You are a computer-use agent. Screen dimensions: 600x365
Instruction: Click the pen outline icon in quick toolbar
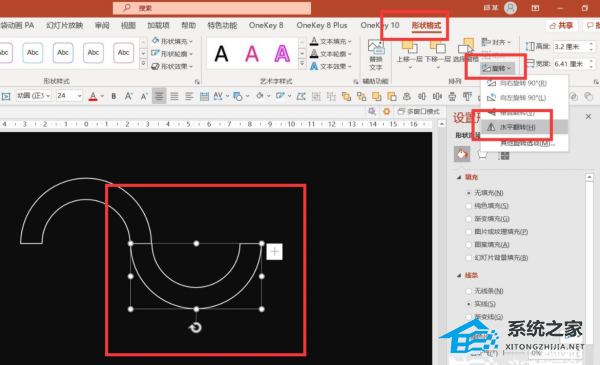[x=280, y=96]
